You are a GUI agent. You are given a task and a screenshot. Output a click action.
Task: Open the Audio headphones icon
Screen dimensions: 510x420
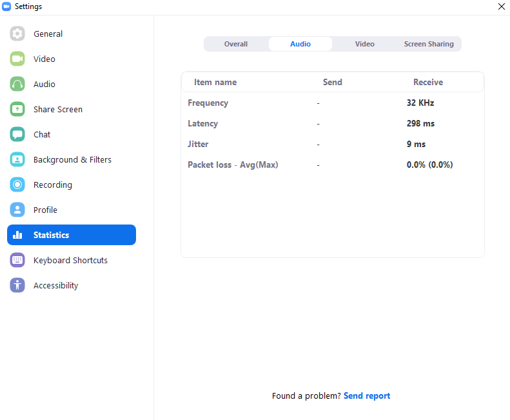point(17,84)
